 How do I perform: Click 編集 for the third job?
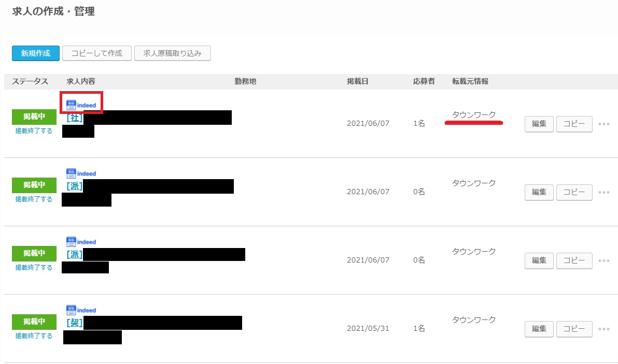click(539, 261)
